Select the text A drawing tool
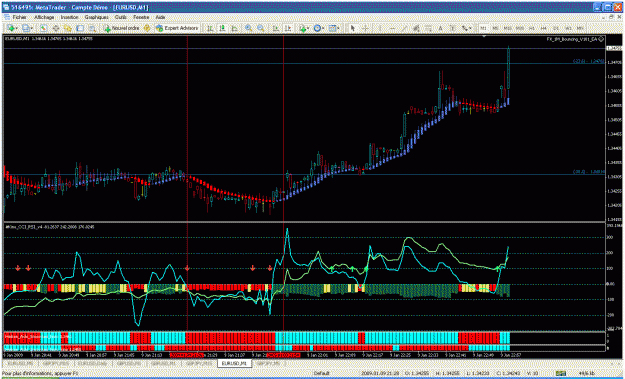 point(440,28)
